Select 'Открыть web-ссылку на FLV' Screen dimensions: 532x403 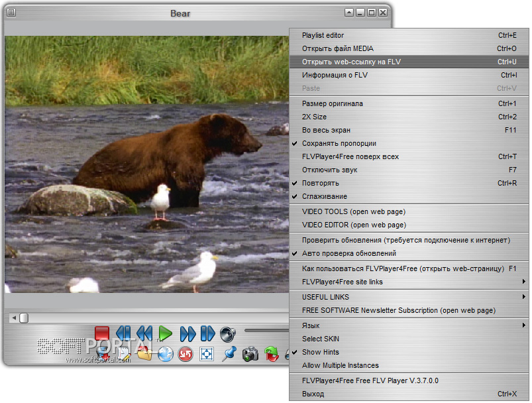coord(409,62)
